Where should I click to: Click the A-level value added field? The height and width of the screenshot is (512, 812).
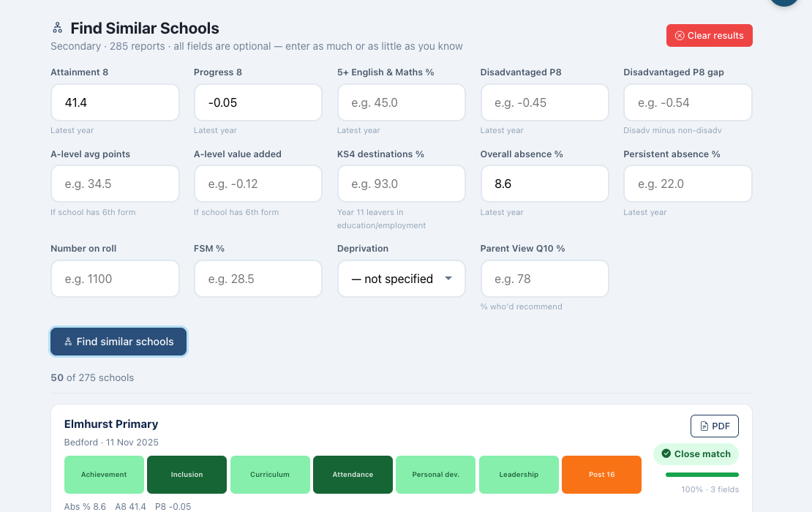point(258,184)
